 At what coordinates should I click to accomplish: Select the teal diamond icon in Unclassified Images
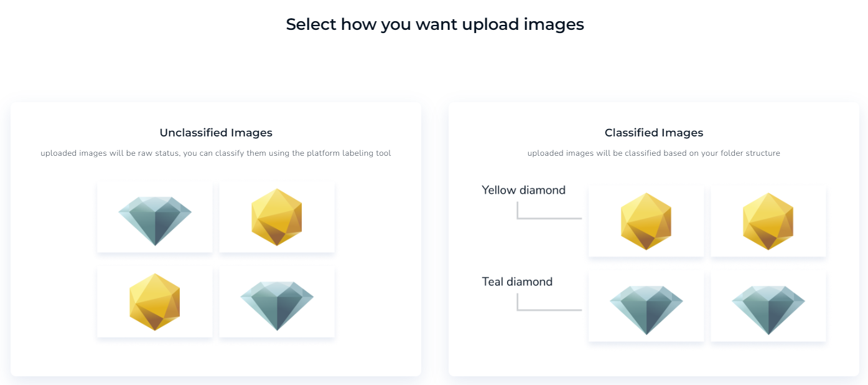point(154,216)
